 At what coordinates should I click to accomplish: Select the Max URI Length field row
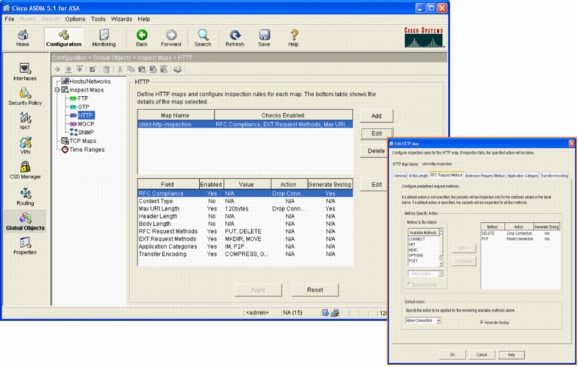(x=245, y=209)
